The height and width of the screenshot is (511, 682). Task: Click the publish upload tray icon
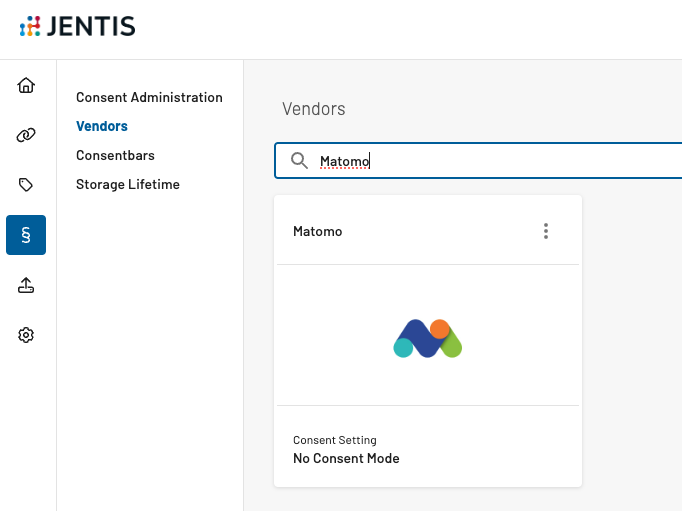27,285
